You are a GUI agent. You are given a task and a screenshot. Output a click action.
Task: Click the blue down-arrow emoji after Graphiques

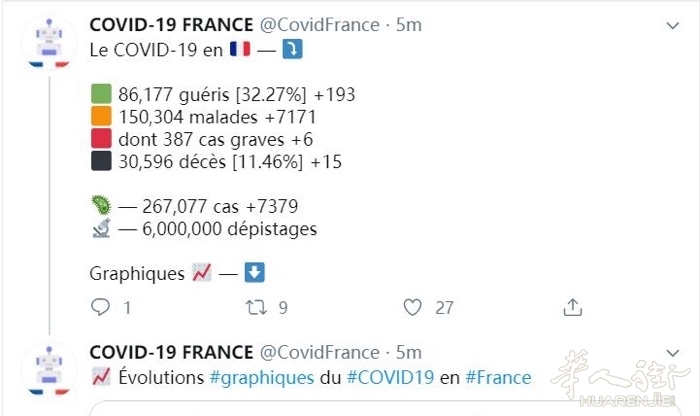pos(254,272)
